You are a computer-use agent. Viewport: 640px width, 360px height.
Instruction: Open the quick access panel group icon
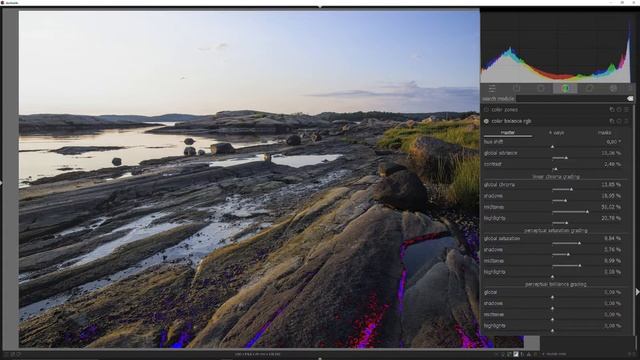492,88
